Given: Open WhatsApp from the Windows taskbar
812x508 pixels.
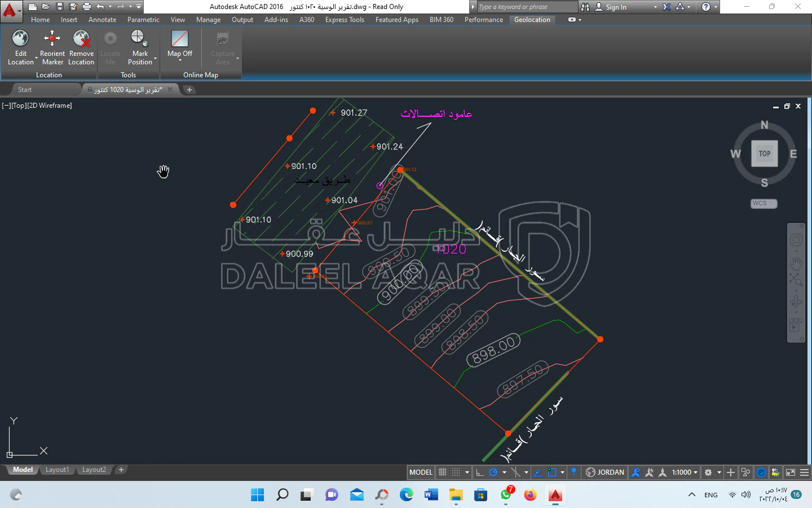Looking at the screenshot, I should [506, 495].
